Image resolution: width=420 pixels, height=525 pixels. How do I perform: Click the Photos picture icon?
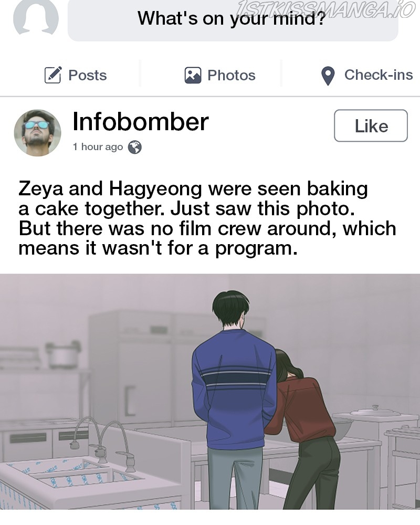193,75
